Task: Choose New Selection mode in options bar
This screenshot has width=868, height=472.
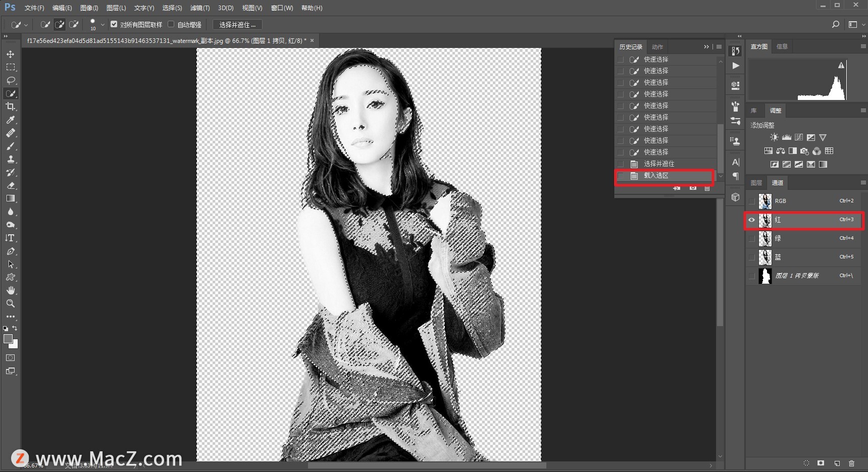Action: click(45, 24)
